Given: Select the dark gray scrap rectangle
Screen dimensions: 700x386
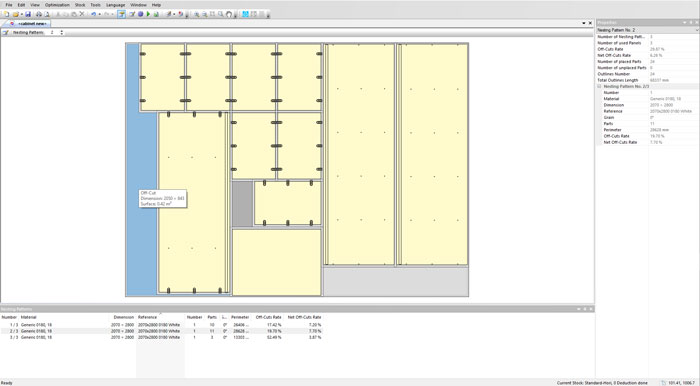Looking at the screenshot, I should point(242,203).
